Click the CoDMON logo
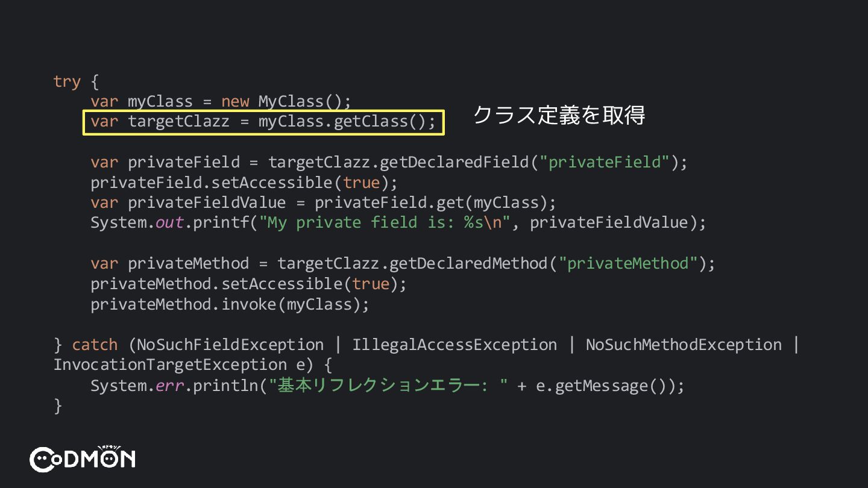868x488 pixels. 83,458
